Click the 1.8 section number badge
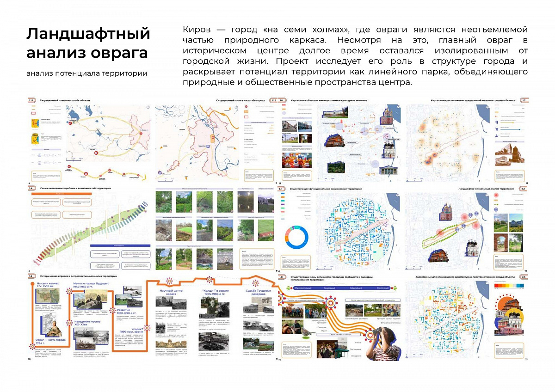 [x=282, y=277]
